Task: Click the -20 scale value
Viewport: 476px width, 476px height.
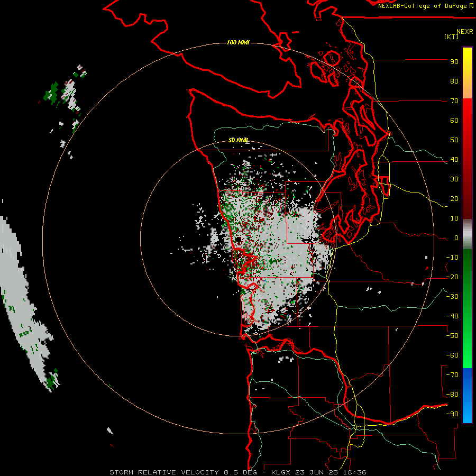Action: [x=452, y=277]
